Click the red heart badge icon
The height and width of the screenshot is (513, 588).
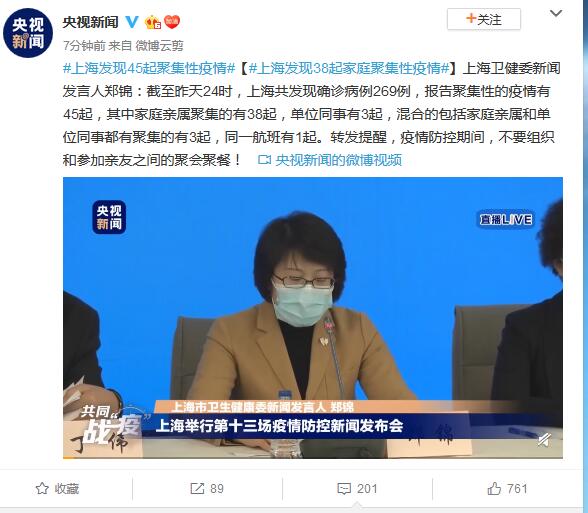pyautogui.click(x=172, y=22)
